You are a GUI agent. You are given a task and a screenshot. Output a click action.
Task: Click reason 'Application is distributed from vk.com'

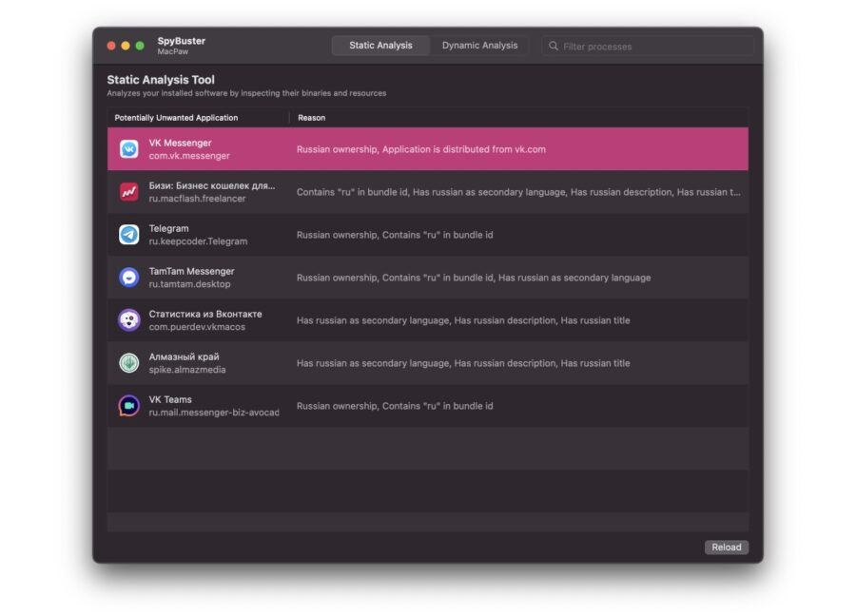(x=463, y=149)
